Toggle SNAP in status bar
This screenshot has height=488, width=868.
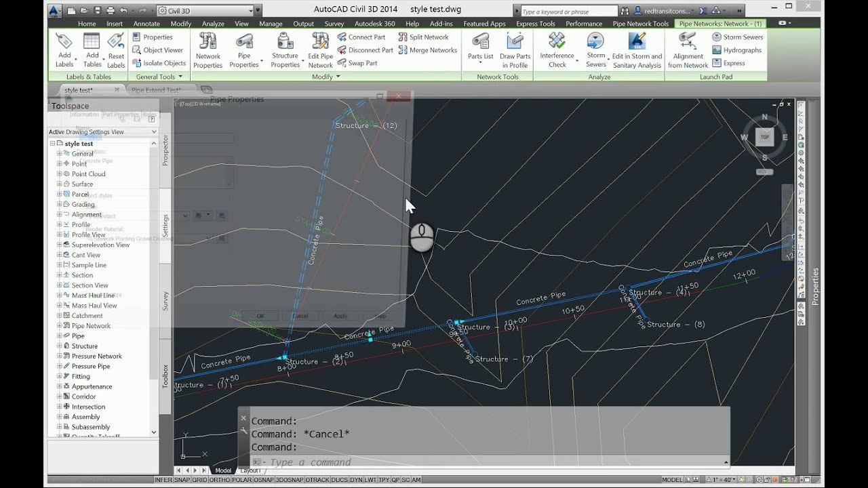182,480
